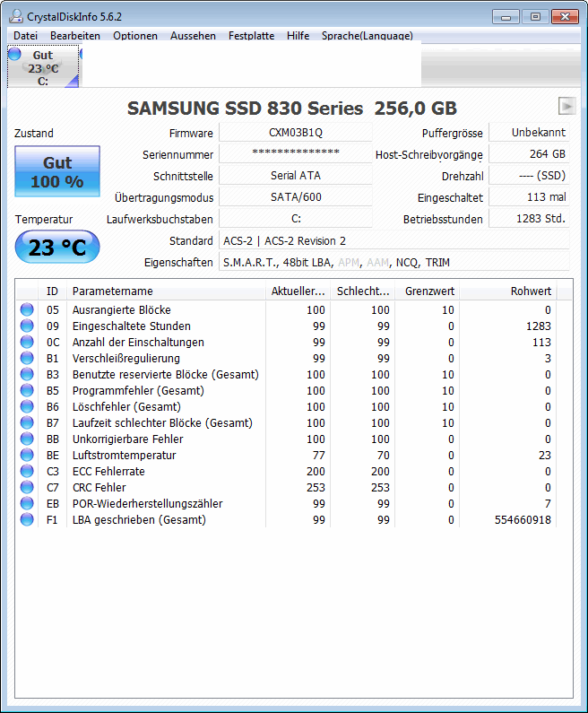The height and width of the screenshot is (713, 588).
Task: Click the CrystalDiskInfo title bar app icon
Action: click(x=16, y=16)
